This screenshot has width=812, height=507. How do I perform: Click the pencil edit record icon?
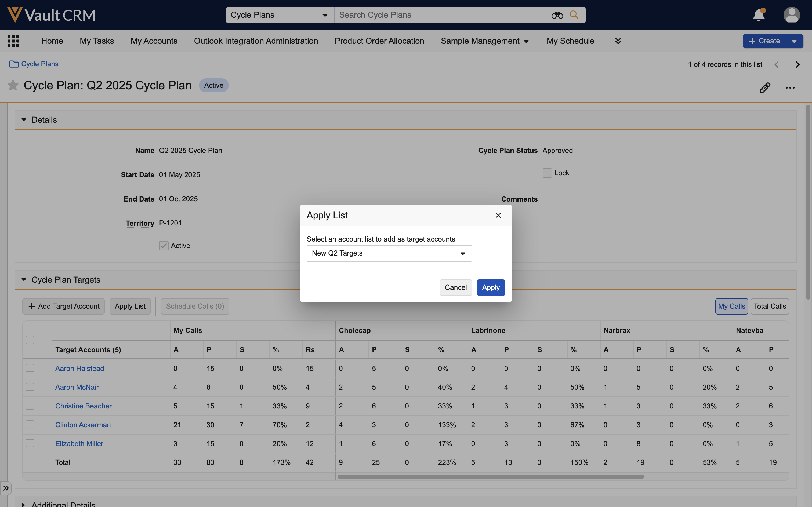pos(765,87)
